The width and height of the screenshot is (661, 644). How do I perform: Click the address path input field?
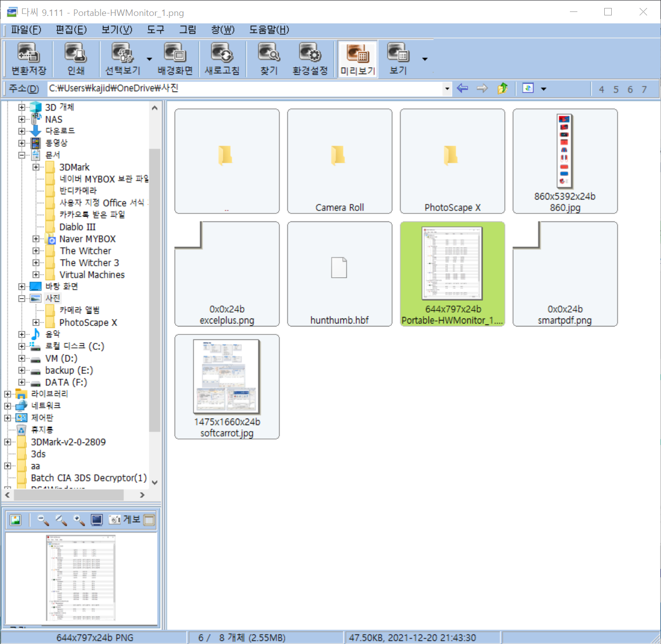[245, 89]
